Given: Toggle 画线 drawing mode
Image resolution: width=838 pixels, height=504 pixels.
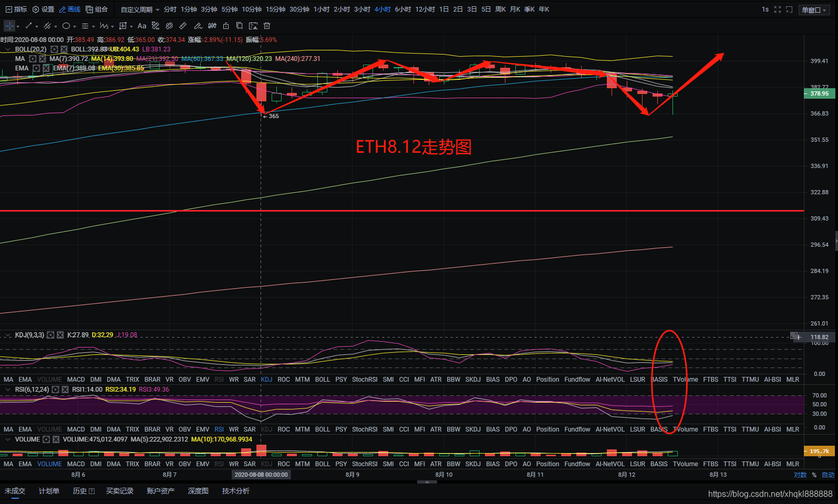Looking at the screenshot, I should pyautogui.click(x=70, y=9).
